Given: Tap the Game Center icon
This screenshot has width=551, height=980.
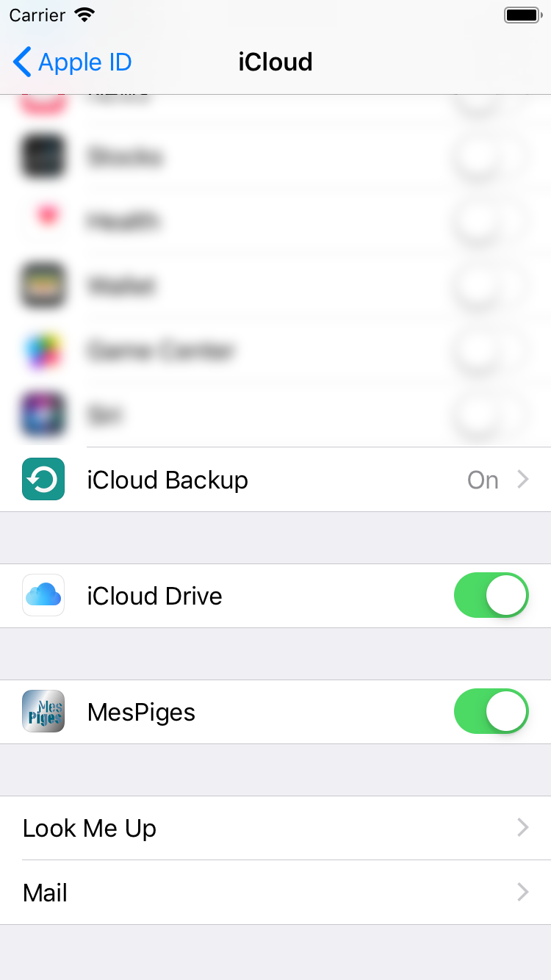Looking at the screenshot, I should click(x=43, y=350).
